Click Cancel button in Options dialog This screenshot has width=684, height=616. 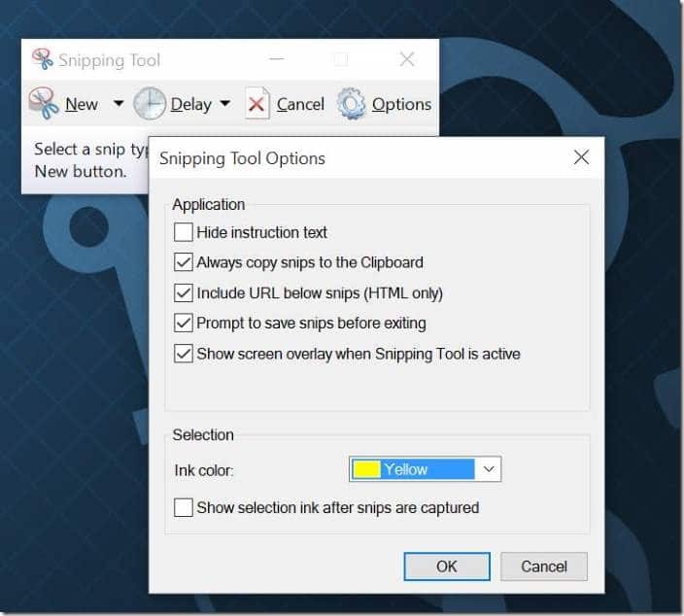[x=544, y=566]
